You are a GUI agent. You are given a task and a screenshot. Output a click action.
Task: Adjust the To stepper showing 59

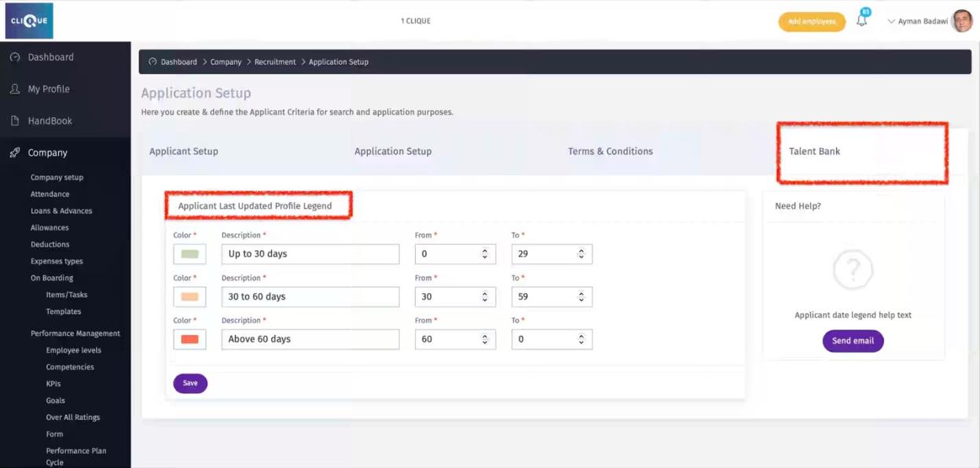coord(582,297)
